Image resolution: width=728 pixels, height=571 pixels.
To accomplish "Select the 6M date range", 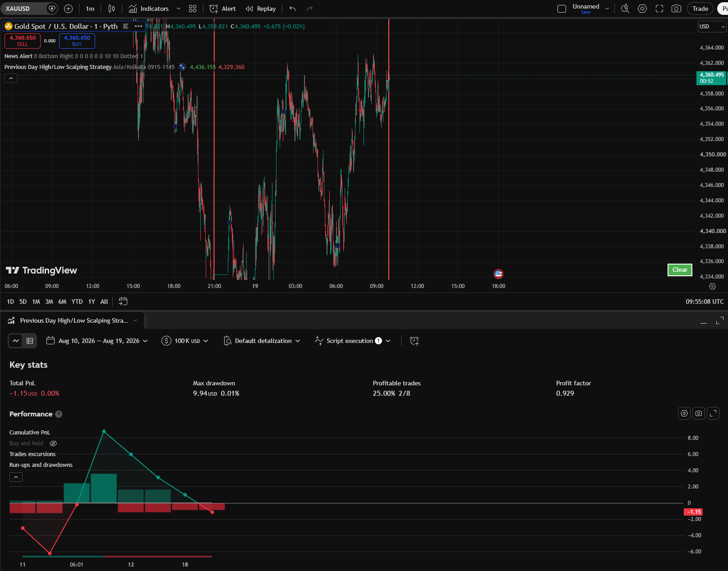I will click(x=62, y=301).
